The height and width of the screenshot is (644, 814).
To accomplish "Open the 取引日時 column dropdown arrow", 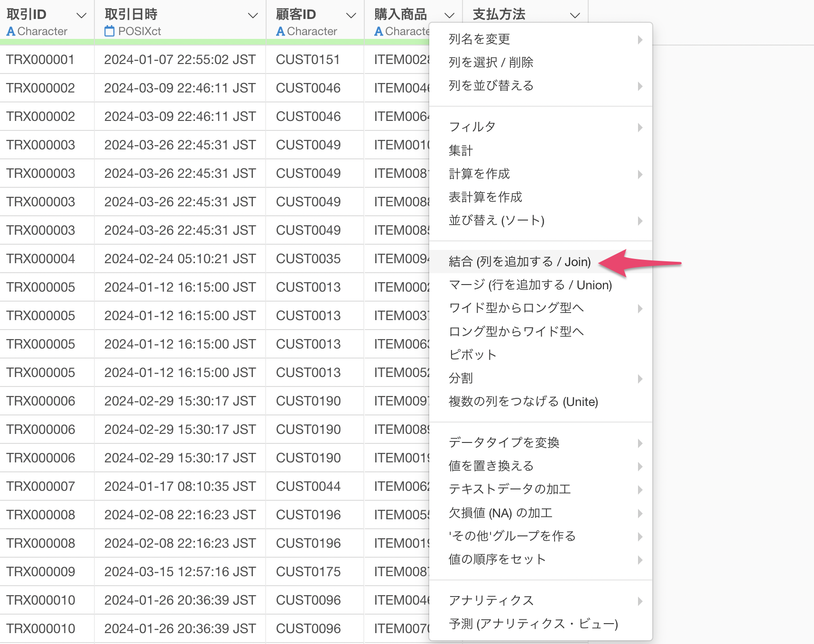I will tap(253, 15).
